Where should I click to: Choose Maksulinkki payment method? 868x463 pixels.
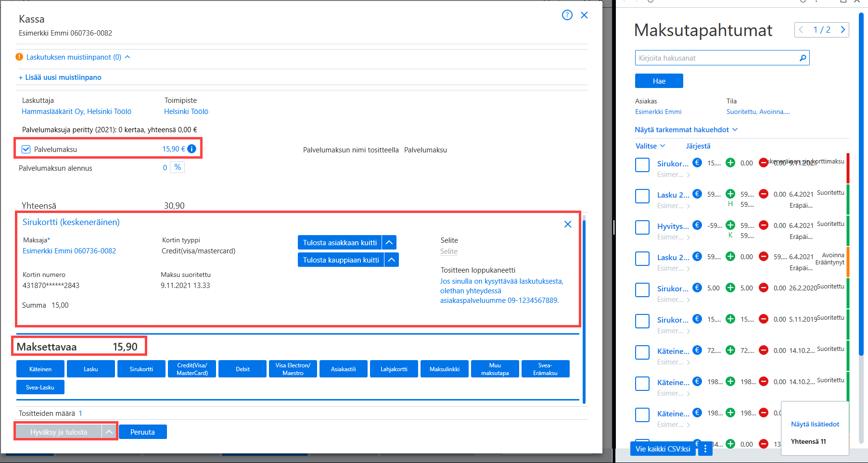[x=445, y=369]
